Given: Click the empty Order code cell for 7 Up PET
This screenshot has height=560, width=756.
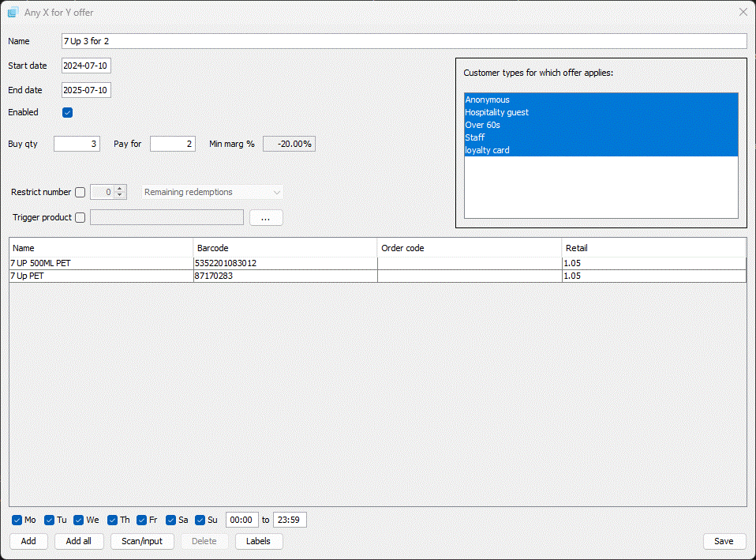Looking at the screenshot, I should (x=470, y=276).
